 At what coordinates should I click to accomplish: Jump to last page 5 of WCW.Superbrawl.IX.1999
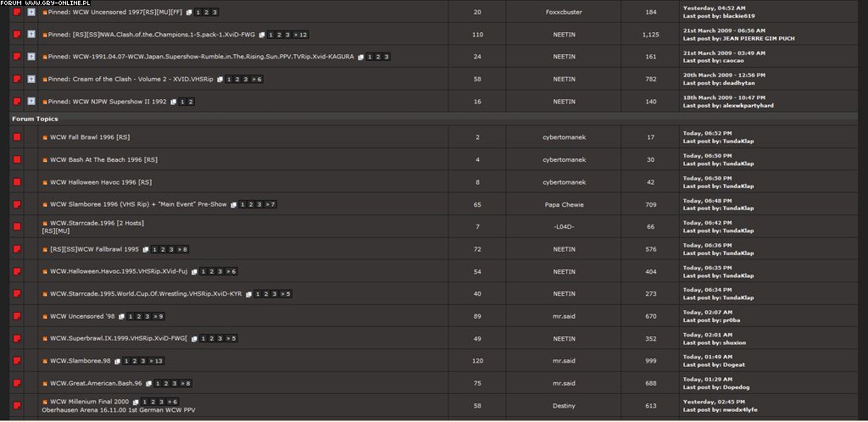(x=231, y=338)
